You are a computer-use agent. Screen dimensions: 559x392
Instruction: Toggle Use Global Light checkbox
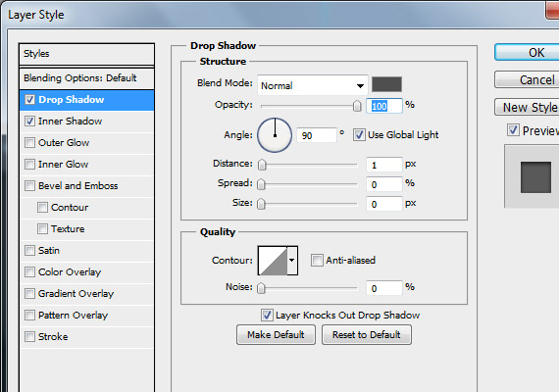point(359,135)
